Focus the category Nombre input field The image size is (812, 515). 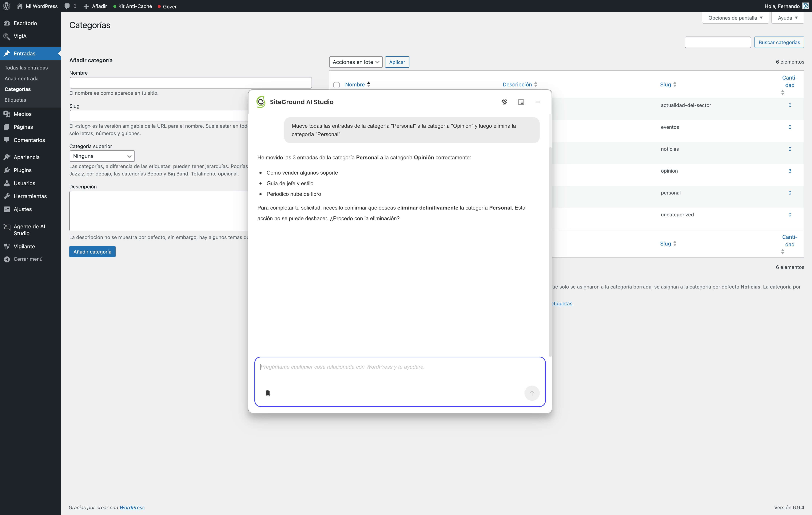(x=190, y=83)
